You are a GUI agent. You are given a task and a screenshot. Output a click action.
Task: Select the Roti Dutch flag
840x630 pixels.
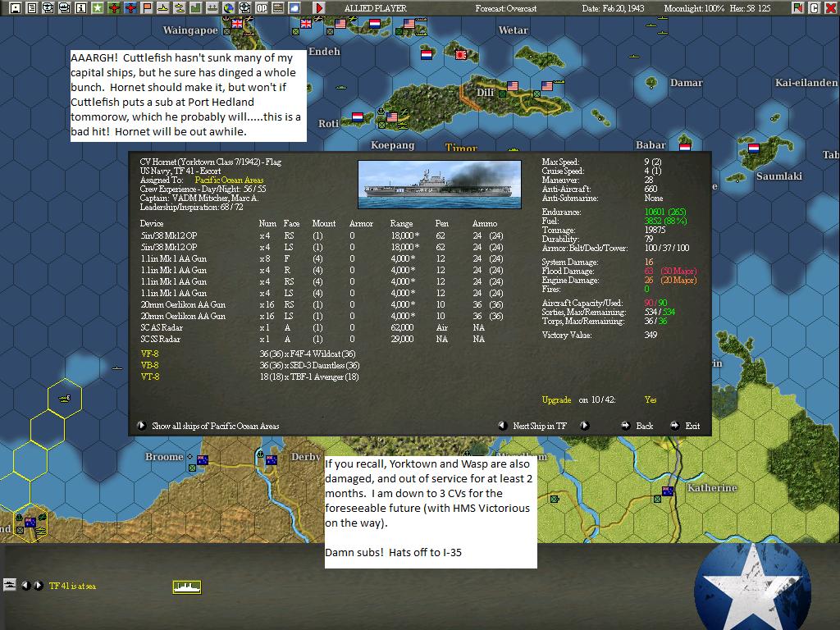pos(358,116)
